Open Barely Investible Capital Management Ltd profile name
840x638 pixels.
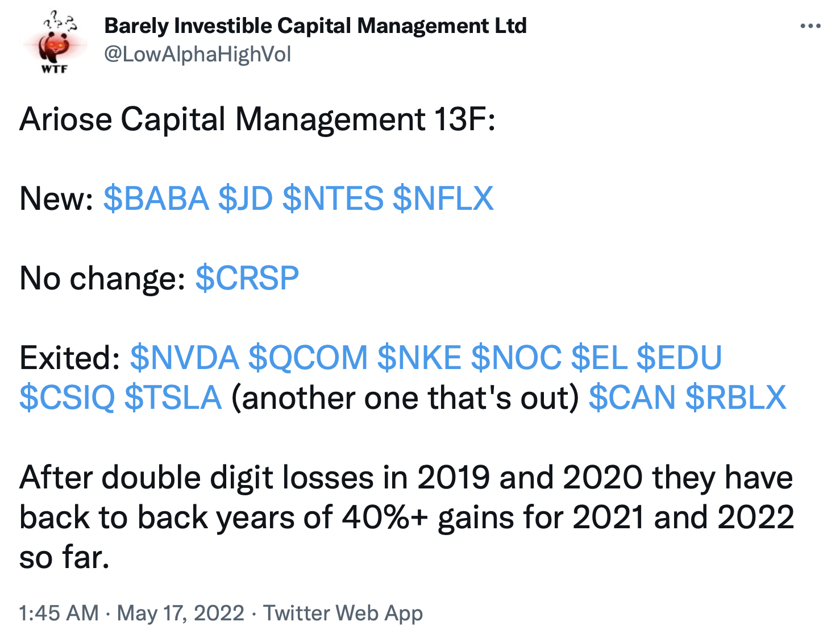pyautogui.click(x=315, y=26)
